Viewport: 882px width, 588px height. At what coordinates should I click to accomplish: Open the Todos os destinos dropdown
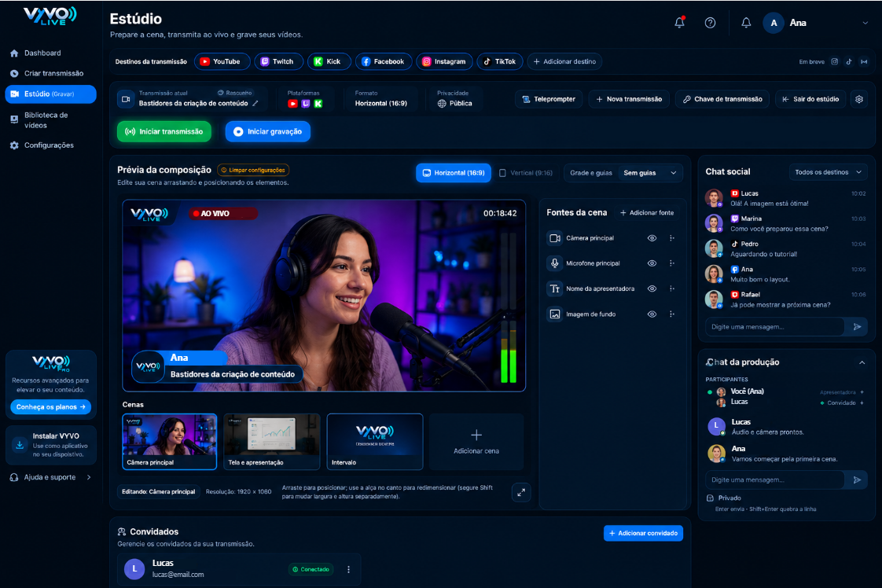tap(828, 172)
